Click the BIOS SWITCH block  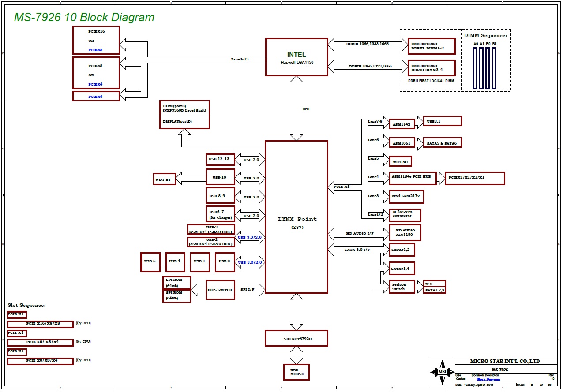[x=220, y=290]
